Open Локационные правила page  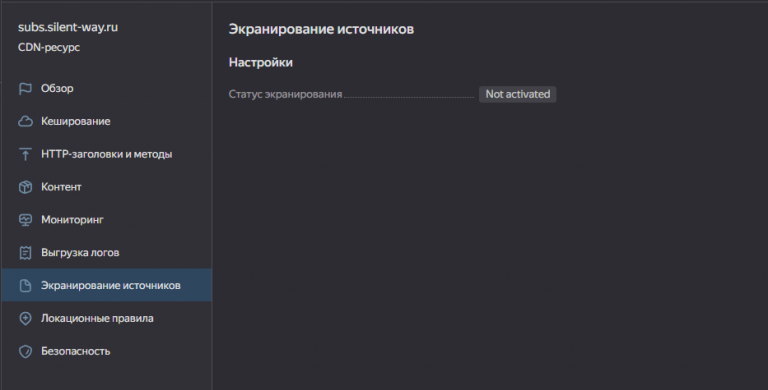(106, 318)
